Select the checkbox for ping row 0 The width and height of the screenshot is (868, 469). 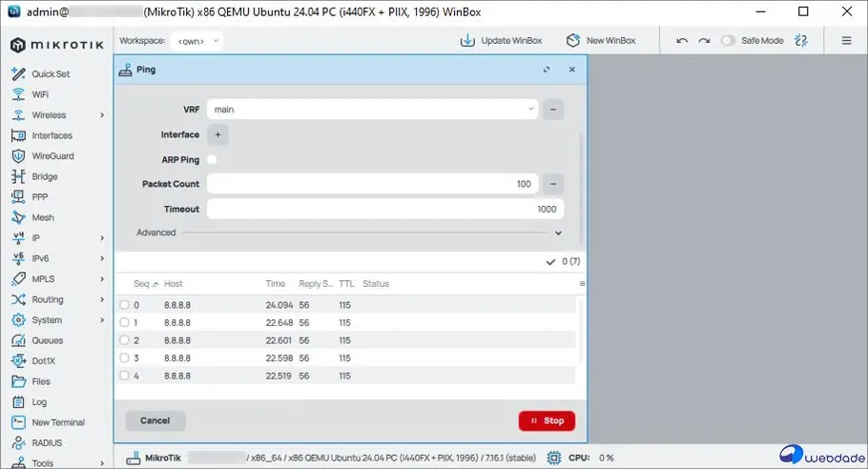point(124,305)
